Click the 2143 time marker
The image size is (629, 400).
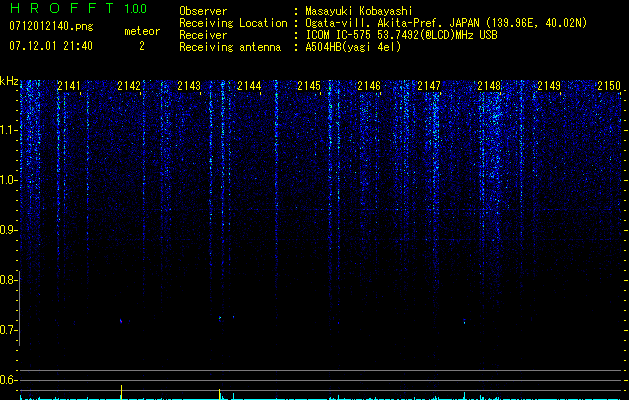(x=189, y=86)
